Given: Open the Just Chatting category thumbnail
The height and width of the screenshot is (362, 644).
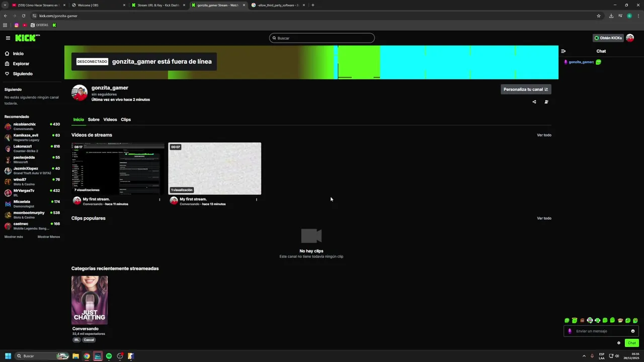Looking at the screenshot, I should click(x=90, y=300).
